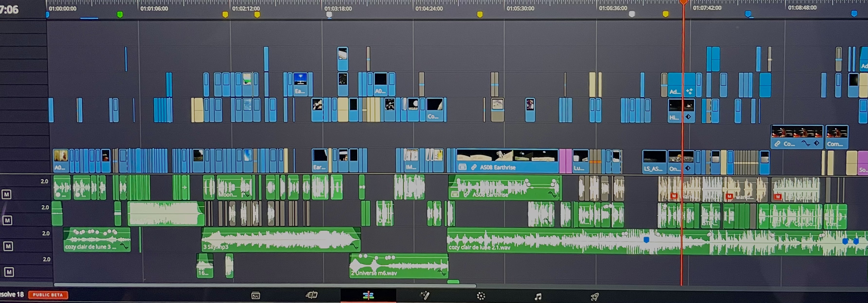Select the Edit page icon
Screen dimensions: 868x303
coord(368,296)
